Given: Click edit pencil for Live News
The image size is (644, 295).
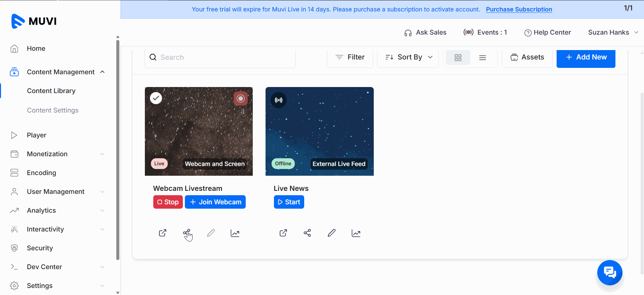Looking at the screenshot, I should [331, 233].
